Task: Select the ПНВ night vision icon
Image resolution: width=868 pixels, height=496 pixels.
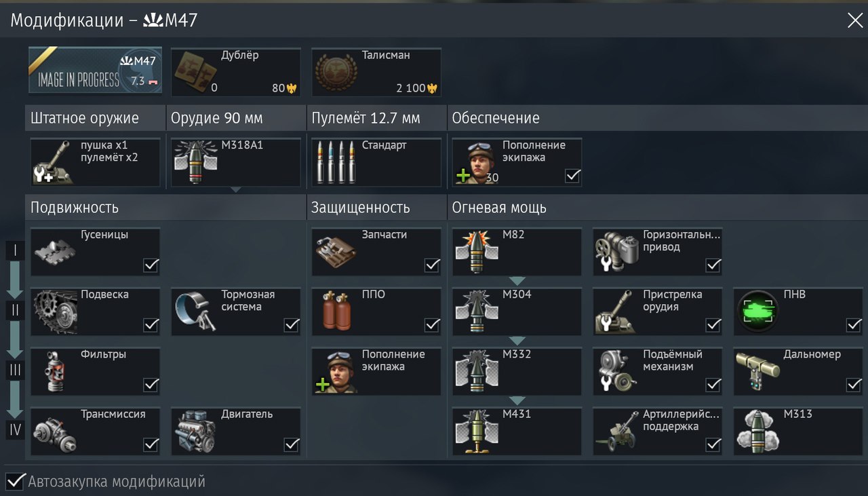Action: coord(757,311)
